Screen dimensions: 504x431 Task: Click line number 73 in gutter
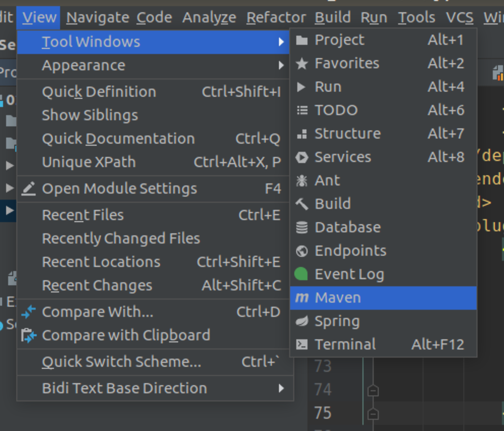(323, 366)
